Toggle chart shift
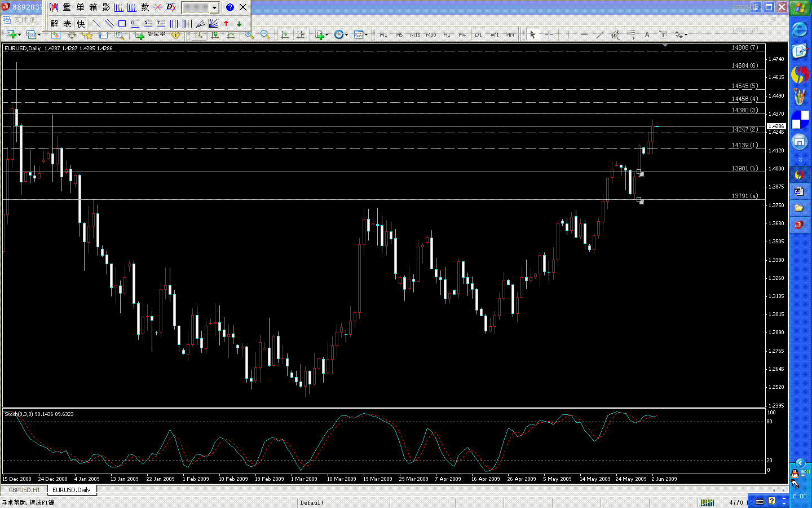This screenshot has width=812, height=508. (x=301, y=35)
